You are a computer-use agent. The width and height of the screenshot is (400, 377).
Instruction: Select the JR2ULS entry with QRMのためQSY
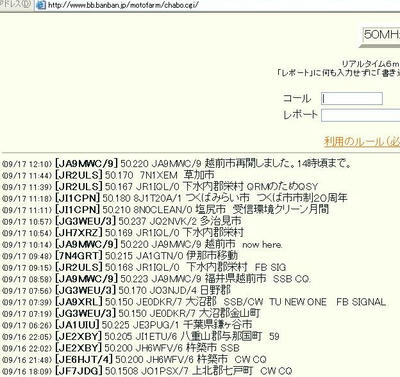(160, 186)
